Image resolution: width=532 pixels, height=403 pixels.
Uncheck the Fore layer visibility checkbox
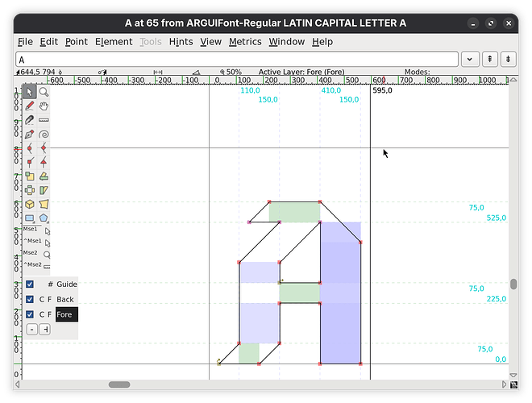pyautogui.click(x=30, y=314)
